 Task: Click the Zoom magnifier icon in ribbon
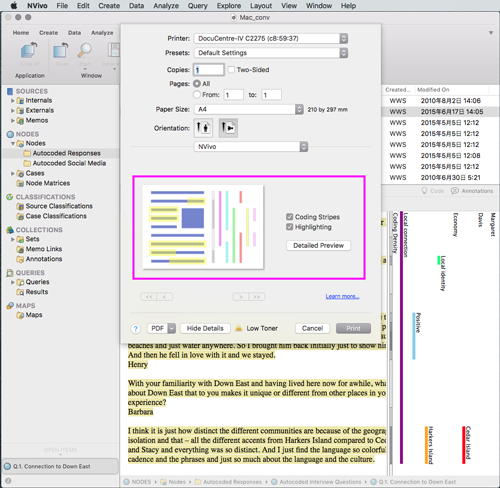point(85,50)
